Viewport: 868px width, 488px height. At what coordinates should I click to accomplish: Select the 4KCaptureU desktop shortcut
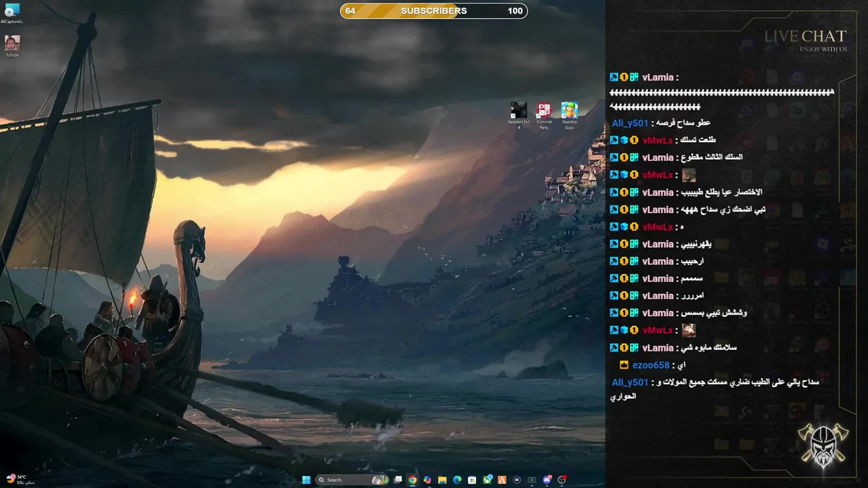pos(12,14)
